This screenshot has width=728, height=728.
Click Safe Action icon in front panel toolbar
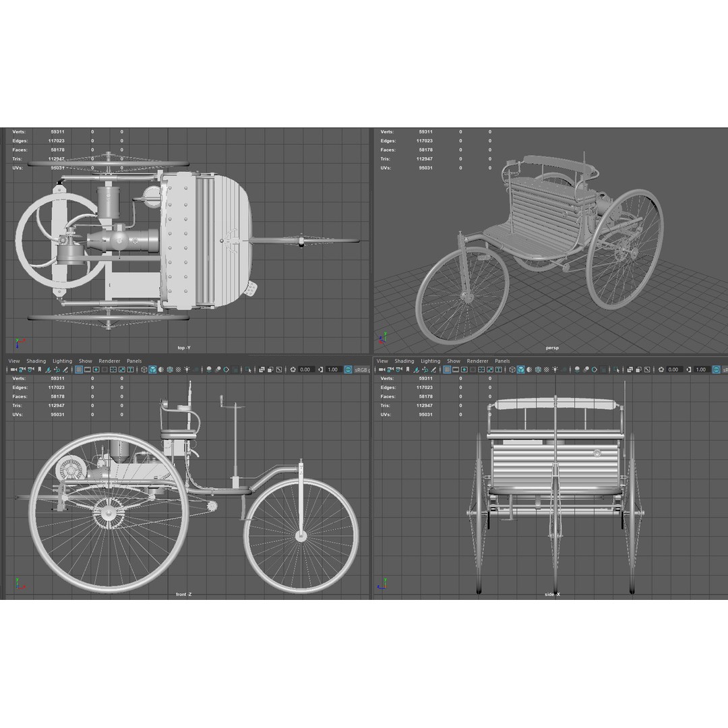tap(121, 369)
